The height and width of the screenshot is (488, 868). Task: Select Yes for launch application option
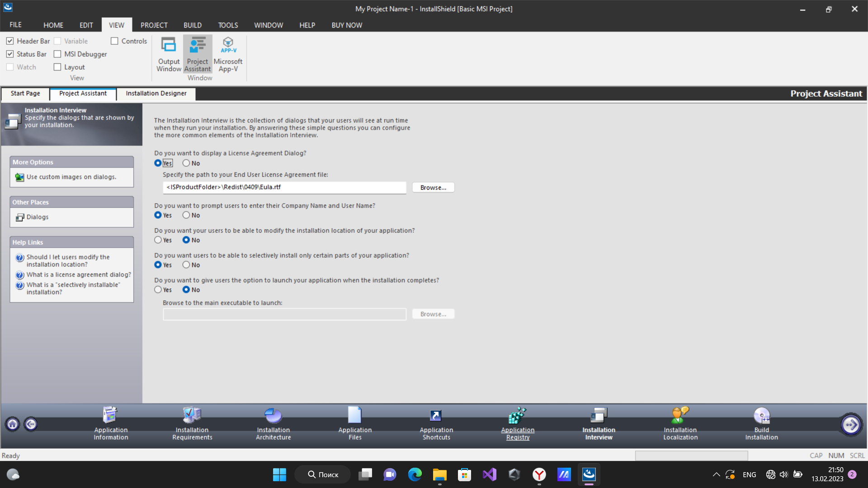pyautogui.click(x=158, y=290)
